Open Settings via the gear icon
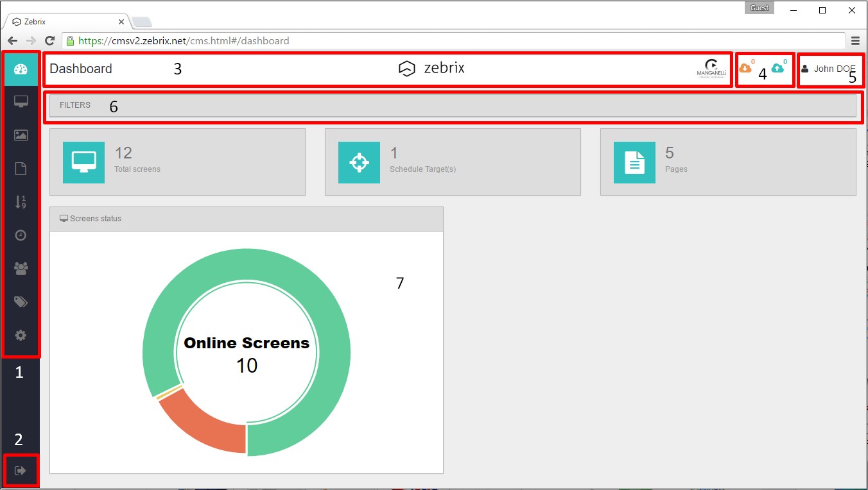Image resolution: width=868 pixels, height=490 pixels. (x=21, y=335)
